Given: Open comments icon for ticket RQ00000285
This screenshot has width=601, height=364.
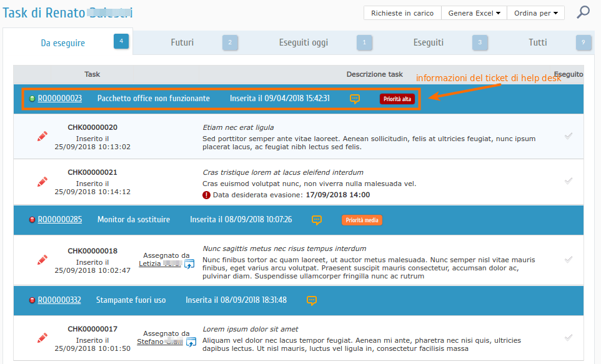Looking at the screenshot, I should (317, 220).
